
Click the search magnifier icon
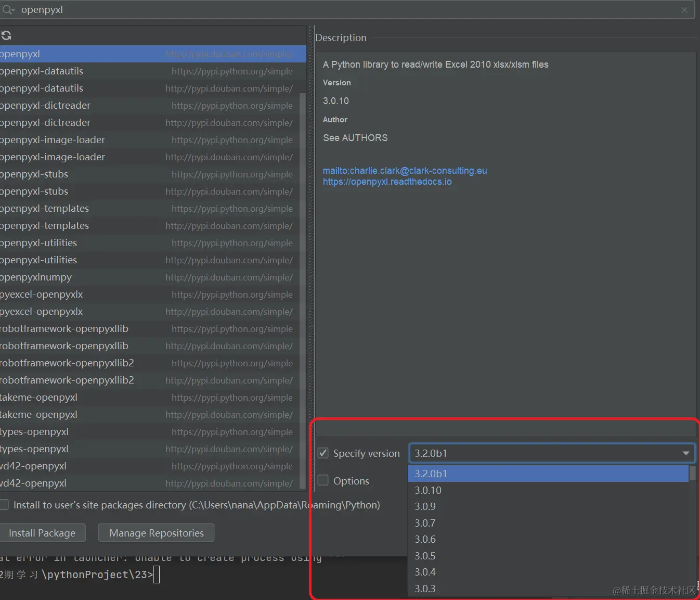(x=8, y=9)
